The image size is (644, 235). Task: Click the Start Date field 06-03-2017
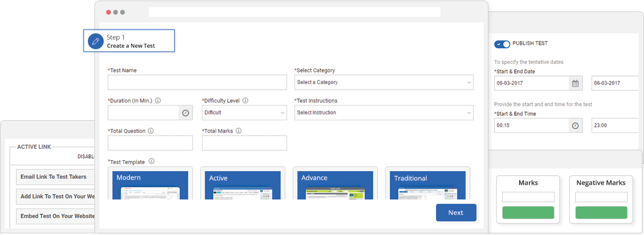532,83
